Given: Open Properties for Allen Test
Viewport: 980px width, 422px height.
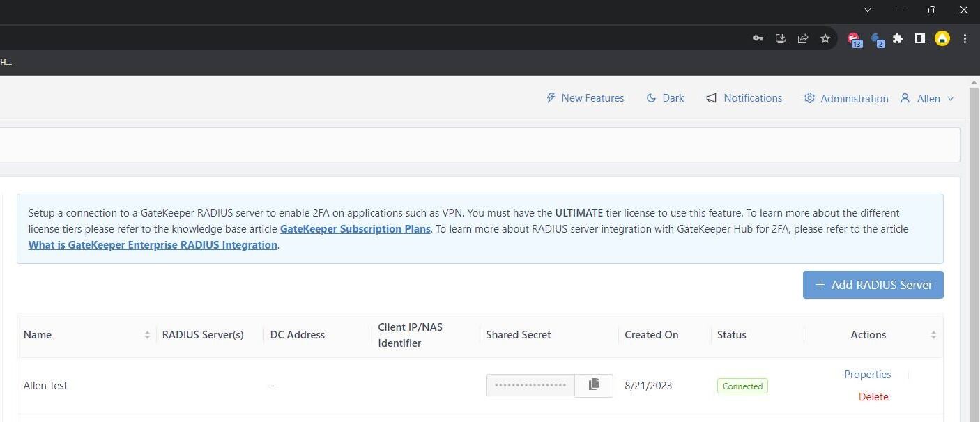Looking at the screenshot, I should 867,375.
